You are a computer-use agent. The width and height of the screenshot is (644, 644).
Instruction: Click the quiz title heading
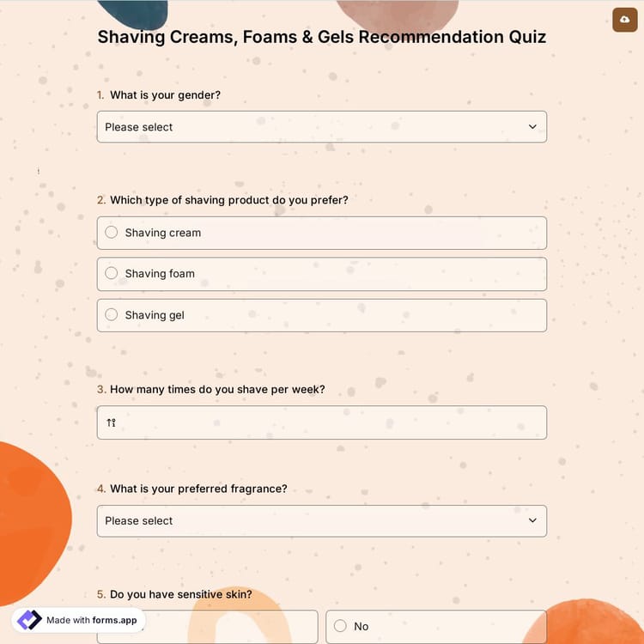[321, 37]
